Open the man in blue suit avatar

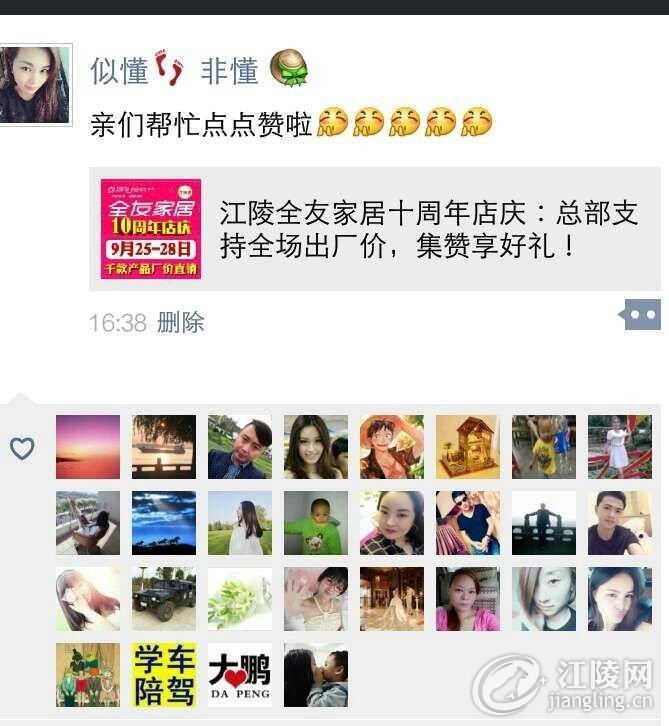pyautogui.click(x=240, y=447)
